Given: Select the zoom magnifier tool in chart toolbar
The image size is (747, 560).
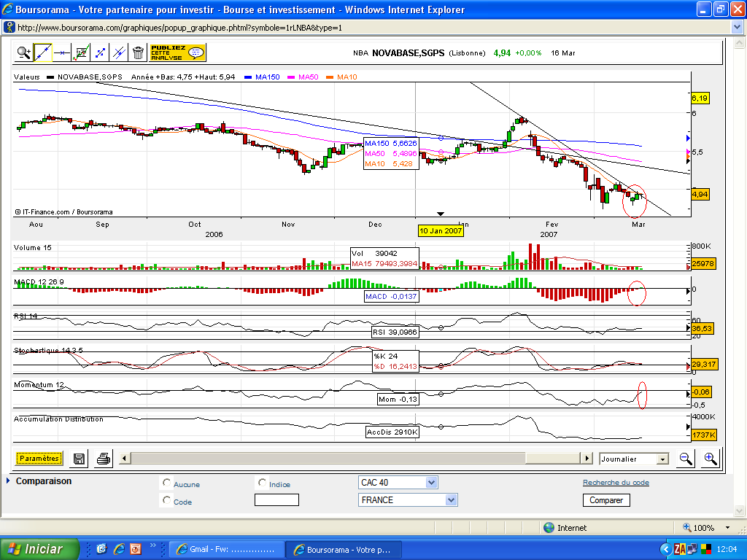Looking at the screenshot, I should [x=24, y=52].
